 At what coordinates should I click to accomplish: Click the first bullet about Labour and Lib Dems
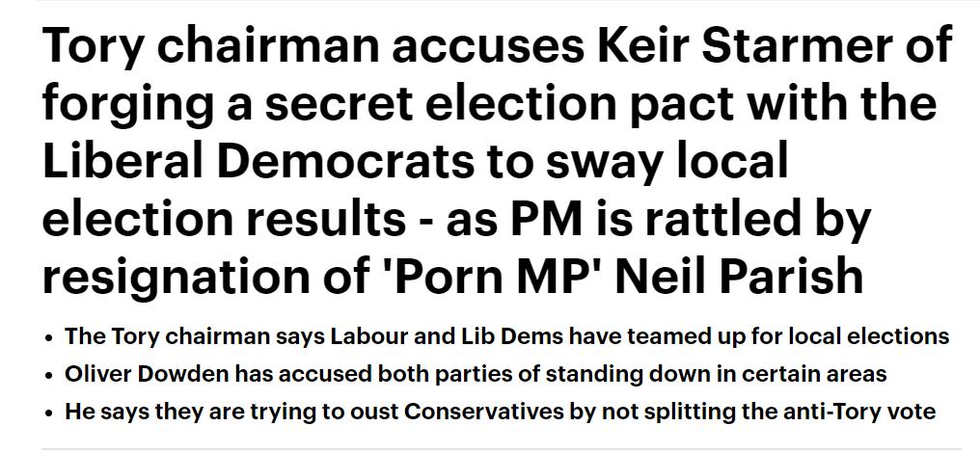click(506, 336)
